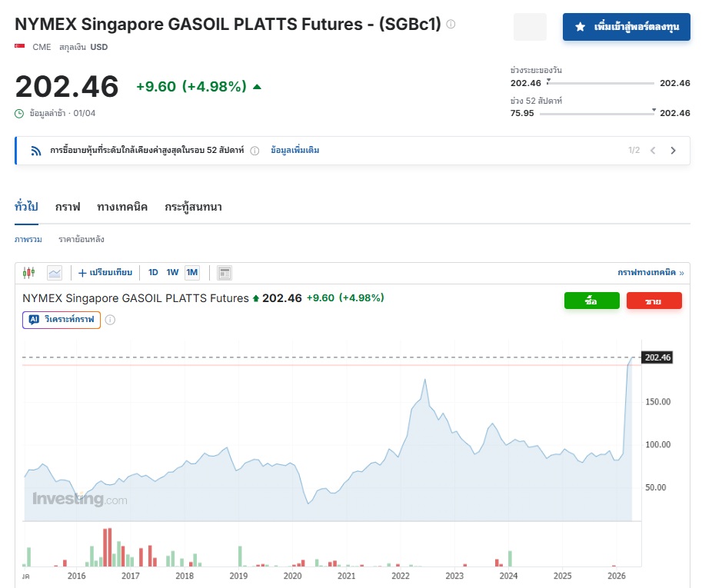
Task: Click the RSS feed icon in alert banner
Action: click(35, 151)
